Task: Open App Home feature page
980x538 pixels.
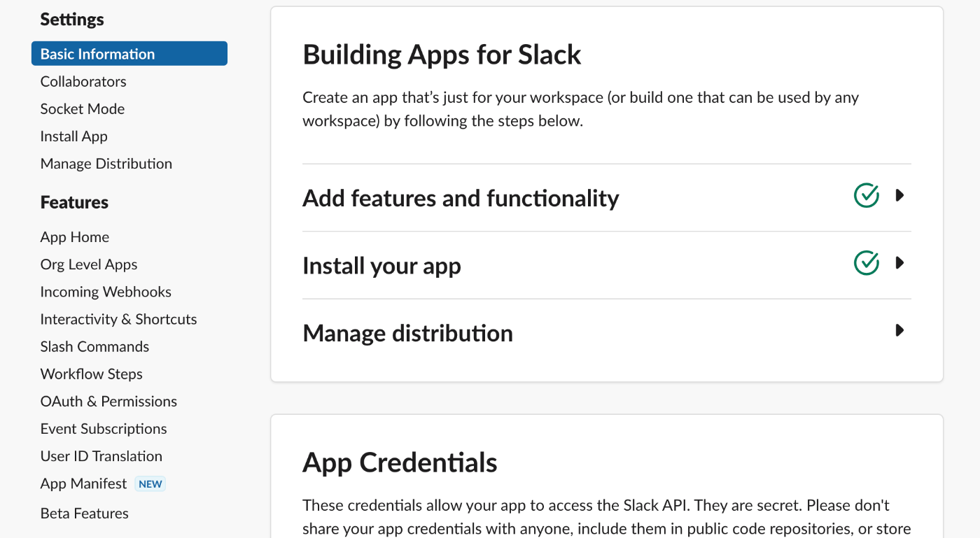Action: tap(75, 237)
